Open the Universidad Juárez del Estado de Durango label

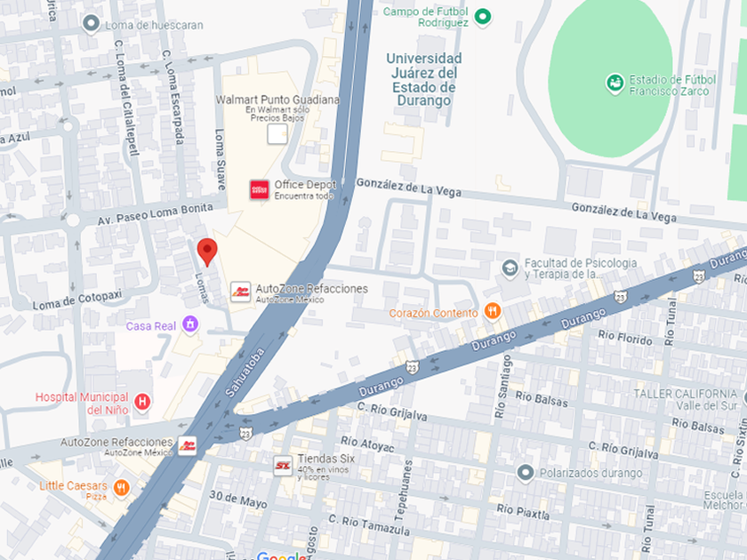(423, 79)
